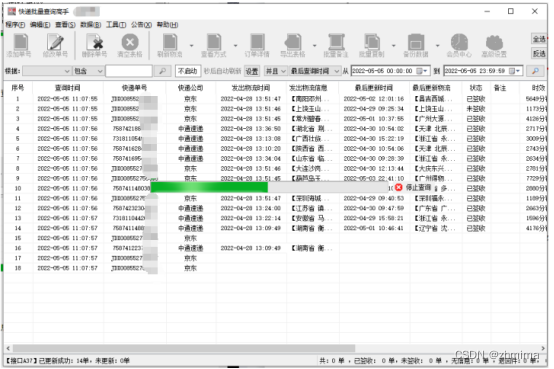Click the 状态 column header
This screenshot has height=369, width=554.
tap(476, 88)
